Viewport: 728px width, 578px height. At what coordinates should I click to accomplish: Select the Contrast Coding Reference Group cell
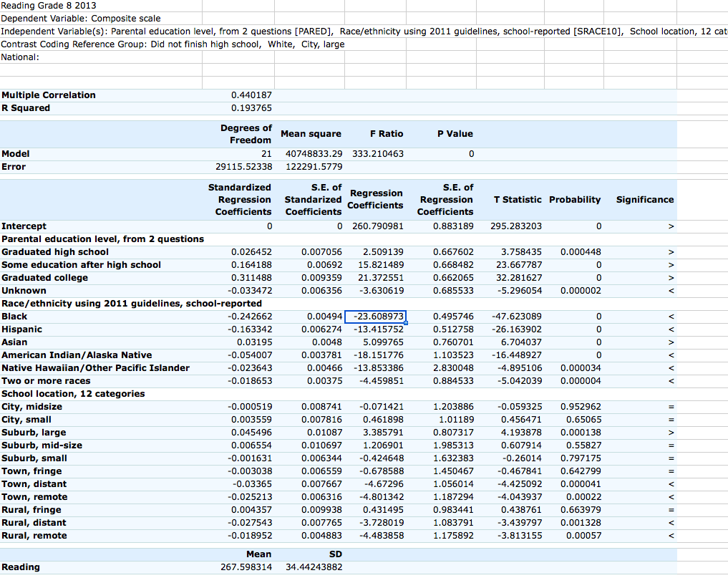[x=173, y=44]
